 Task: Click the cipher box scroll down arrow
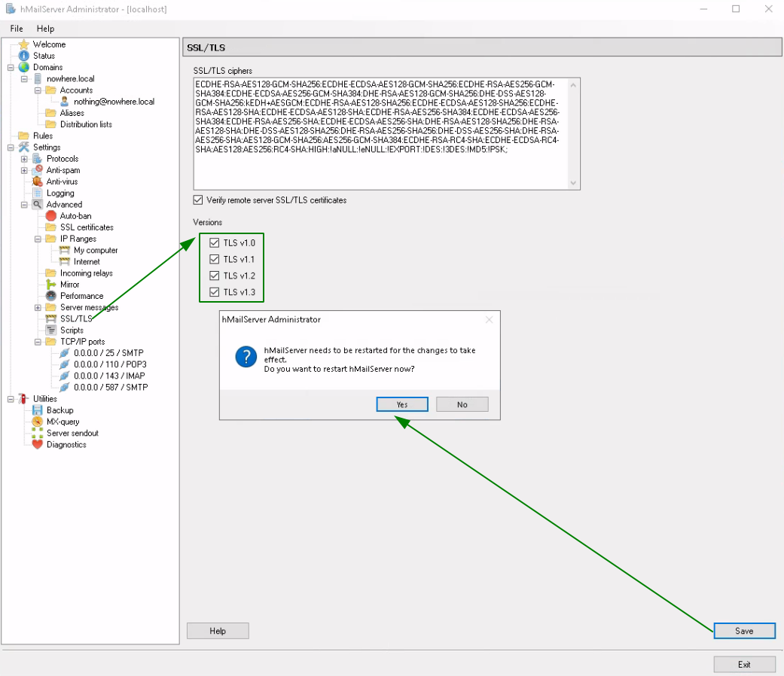573,183
